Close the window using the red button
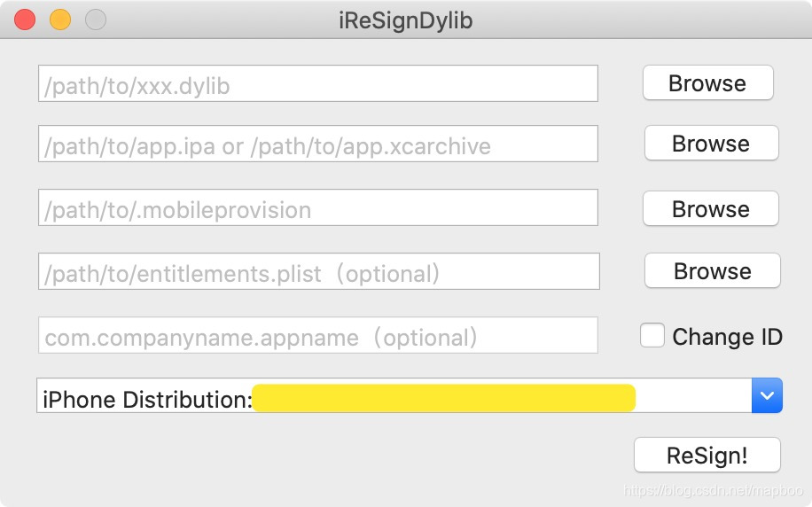The width and height of the screenshot is (812, 507). (25, 19)
